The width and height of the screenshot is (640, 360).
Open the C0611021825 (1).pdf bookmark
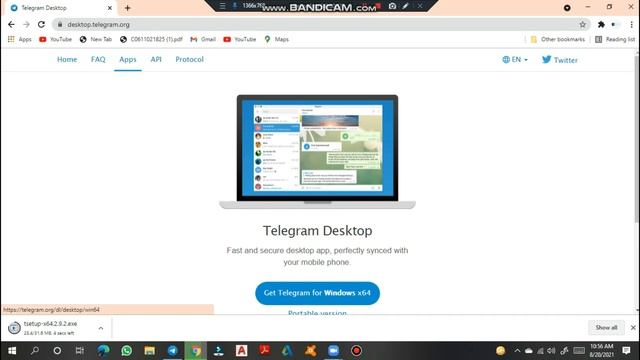[151, 39]
